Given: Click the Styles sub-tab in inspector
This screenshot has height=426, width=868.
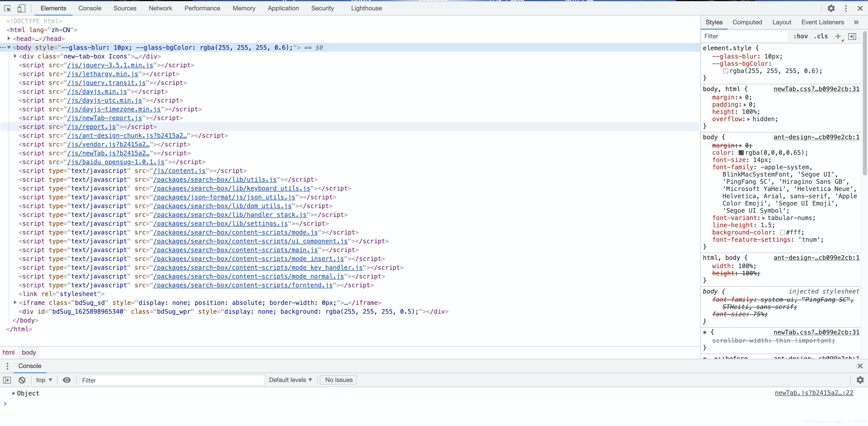Looking at the screenshot, I should [714, 22].
